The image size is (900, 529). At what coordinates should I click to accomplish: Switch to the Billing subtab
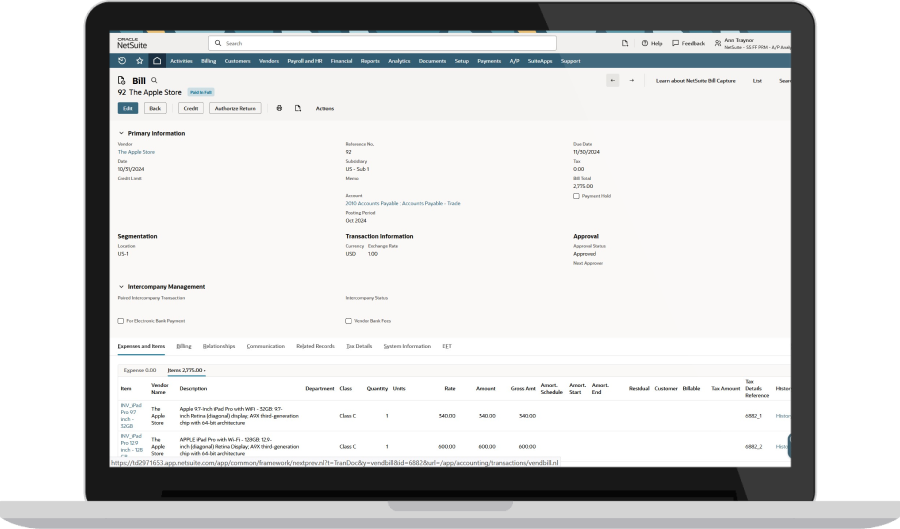184,347
